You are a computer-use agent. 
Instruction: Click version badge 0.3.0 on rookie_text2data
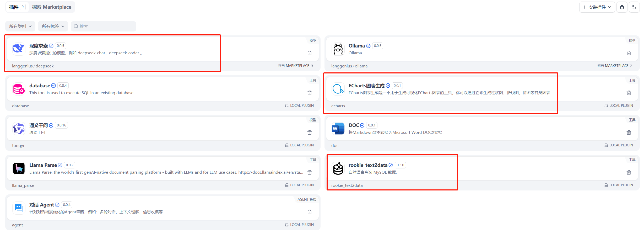click(400, 165)
